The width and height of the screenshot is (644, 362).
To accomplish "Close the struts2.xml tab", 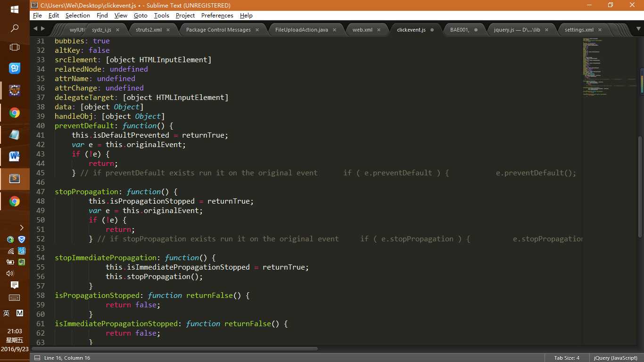I will coord(169,30).
